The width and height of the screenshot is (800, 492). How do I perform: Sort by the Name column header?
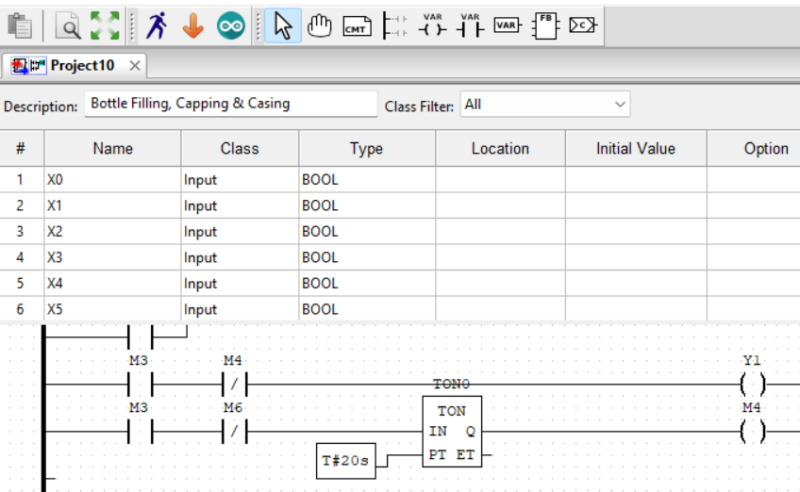(x=112, y=149)
